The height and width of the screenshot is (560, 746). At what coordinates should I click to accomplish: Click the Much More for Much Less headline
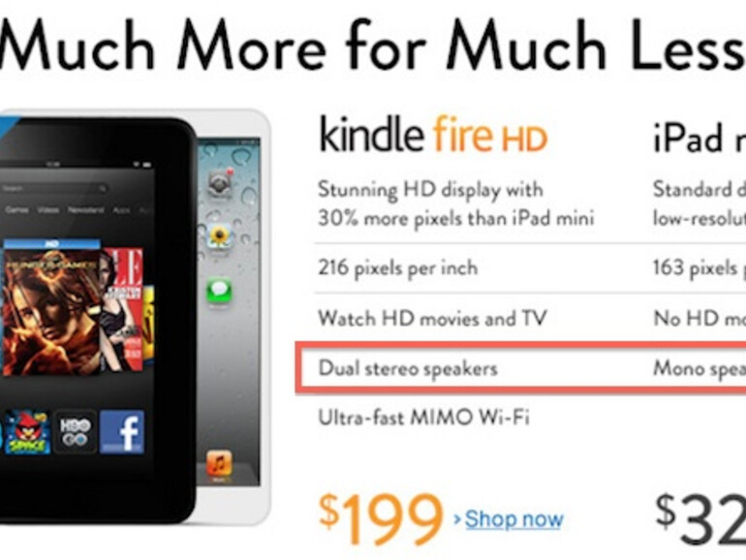click(373, 46)
